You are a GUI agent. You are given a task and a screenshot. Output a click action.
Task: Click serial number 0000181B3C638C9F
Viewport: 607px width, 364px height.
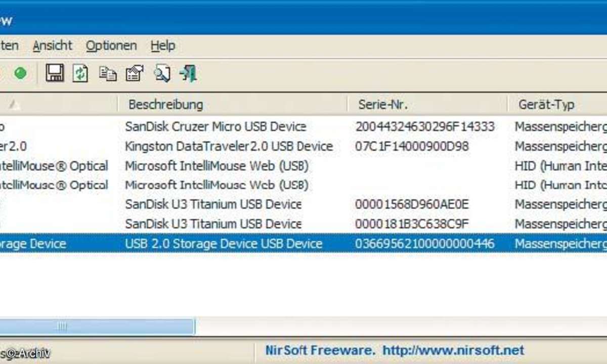412,223
